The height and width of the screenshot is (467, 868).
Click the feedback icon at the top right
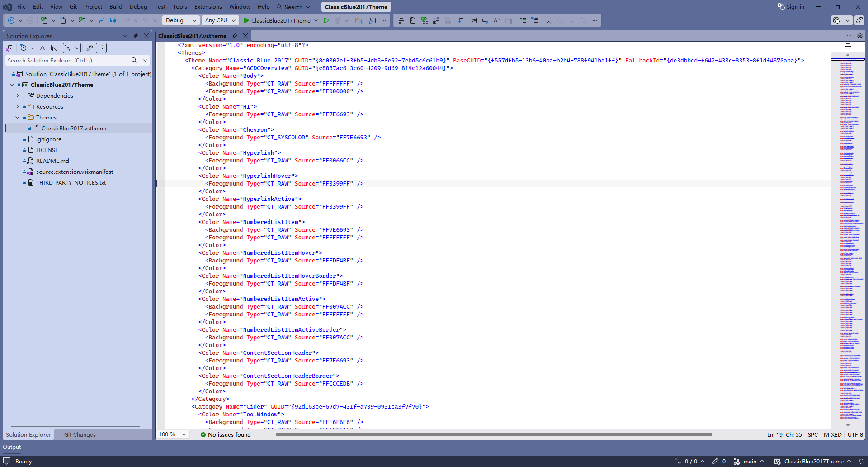[x=859, y=20]
